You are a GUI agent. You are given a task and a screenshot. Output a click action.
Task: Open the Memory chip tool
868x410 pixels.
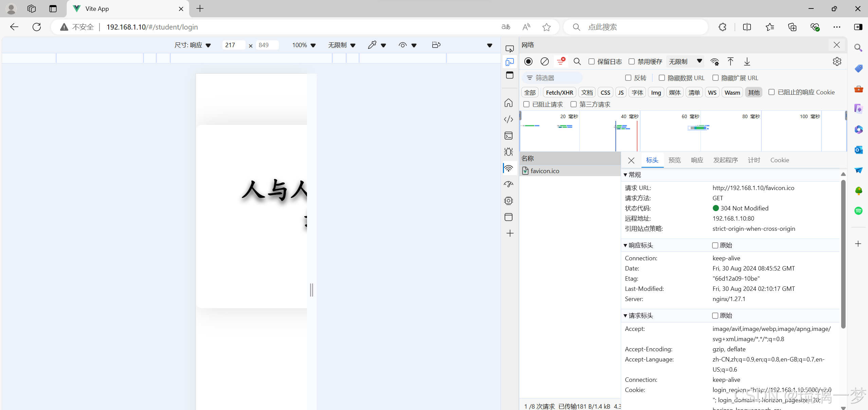pos(508,201)
